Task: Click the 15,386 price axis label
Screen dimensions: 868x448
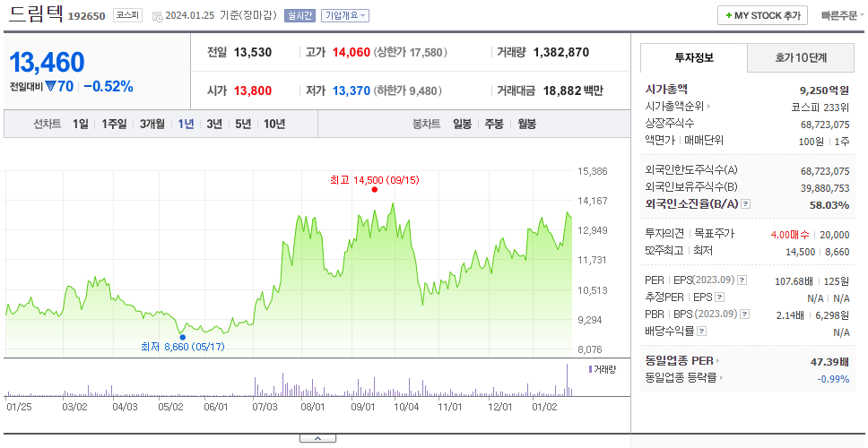Action: 592,171
